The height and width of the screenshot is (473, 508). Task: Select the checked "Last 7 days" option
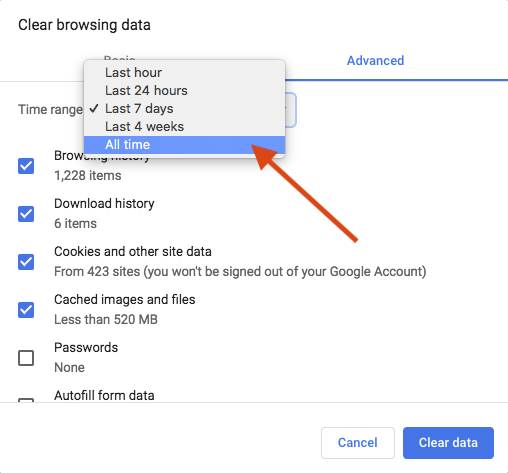click(184, 109)
